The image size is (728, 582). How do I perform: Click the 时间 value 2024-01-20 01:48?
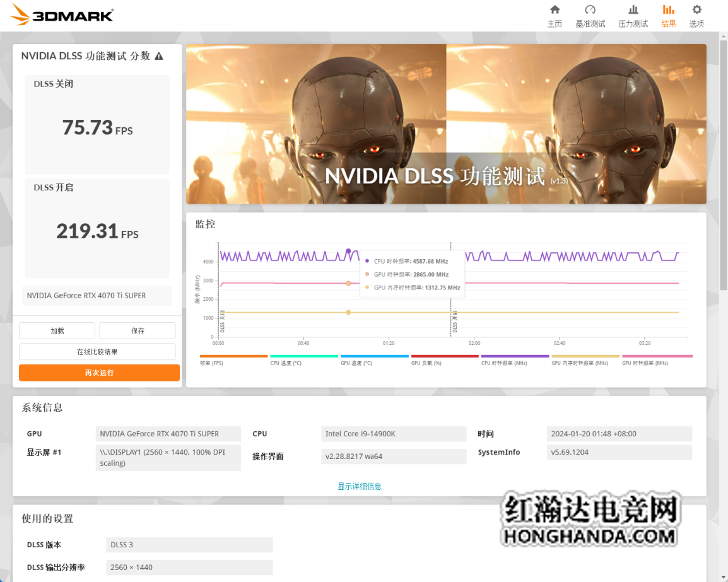click(619, 434)
